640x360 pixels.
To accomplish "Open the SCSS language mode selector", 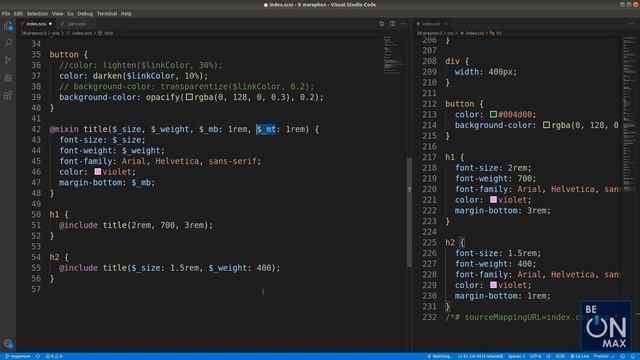I will pyautogui.click(x=560, y=356).
